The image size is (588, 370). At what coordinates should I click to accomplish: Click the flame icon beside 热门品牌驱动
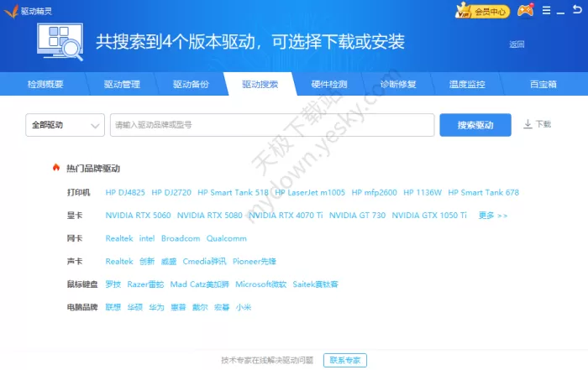56,168
